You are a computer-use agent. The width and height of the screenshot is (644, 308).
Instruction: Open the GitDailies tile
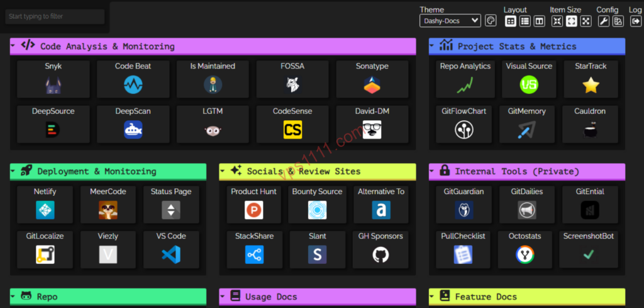tap(527, 204)
